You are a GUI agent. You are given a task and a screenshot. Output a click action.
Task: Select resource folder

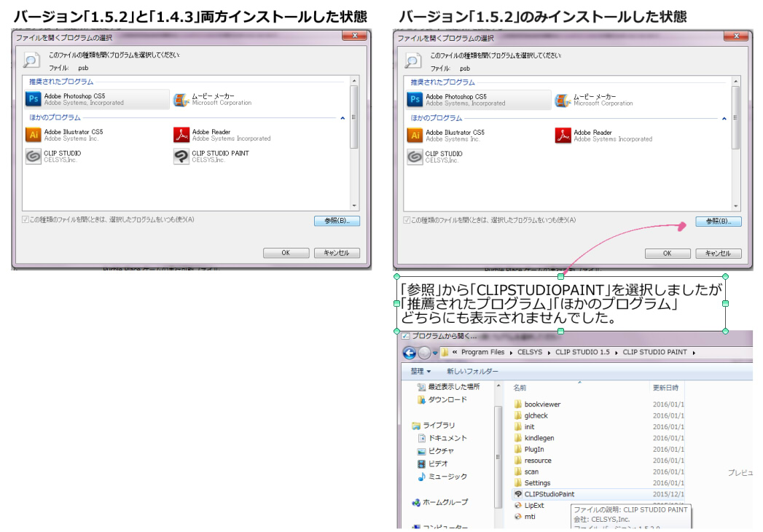pyautogui.click(x=533, y=461)
